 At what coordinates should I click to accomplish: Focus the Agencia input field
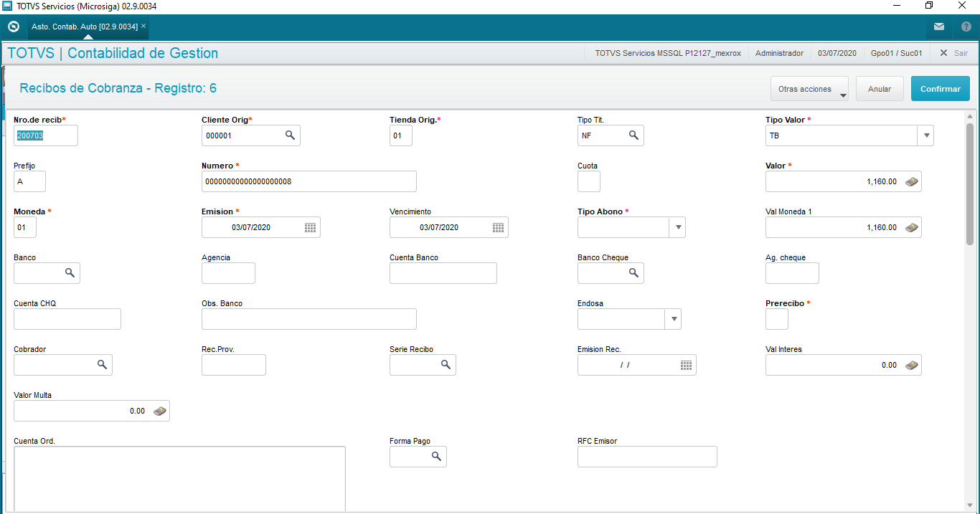[x=228, y=273]
